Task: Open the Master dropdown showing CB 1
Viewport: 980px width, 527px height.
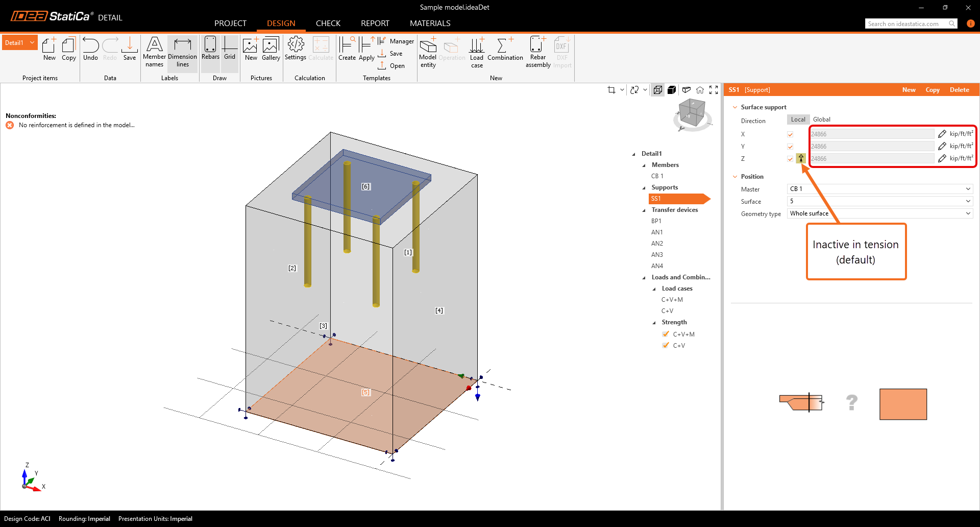Action: [x=880, y=189]
